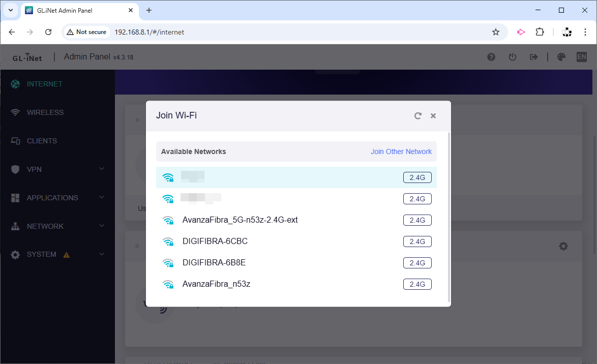Refresh the available Wi-Fi networks list
This screenshot has height=364, width=597.
[x=418, y=116]
